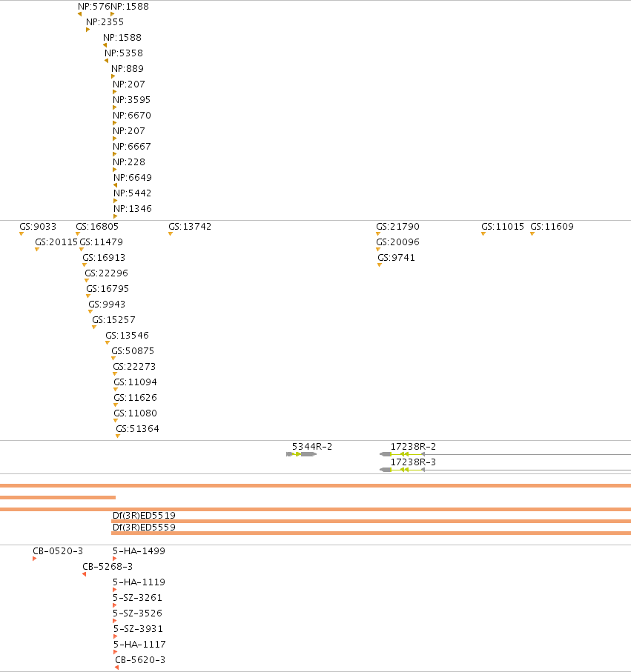631x672 pixels.
Task: Select the GS:16795 feature label
Action: [108, 289]
